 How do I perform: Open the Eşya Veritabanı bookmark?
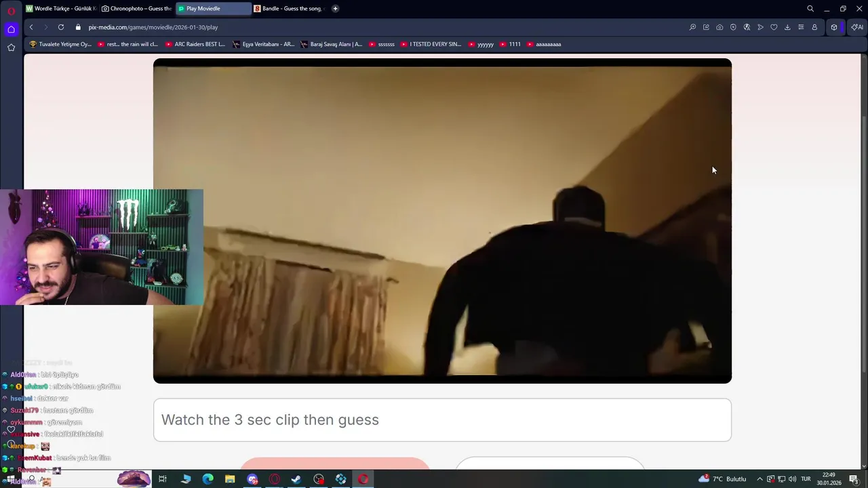(x=263, y=44)
